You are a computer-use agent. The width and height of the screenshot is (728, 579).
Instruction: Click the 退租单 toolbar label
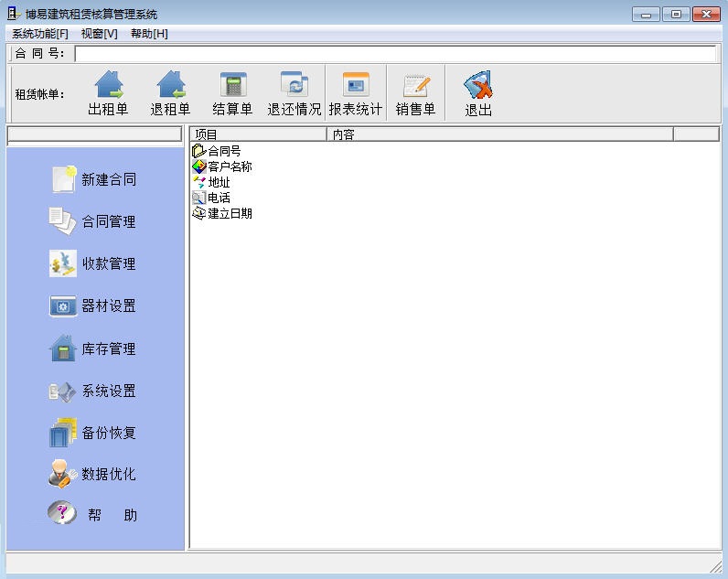pos(170,110)
